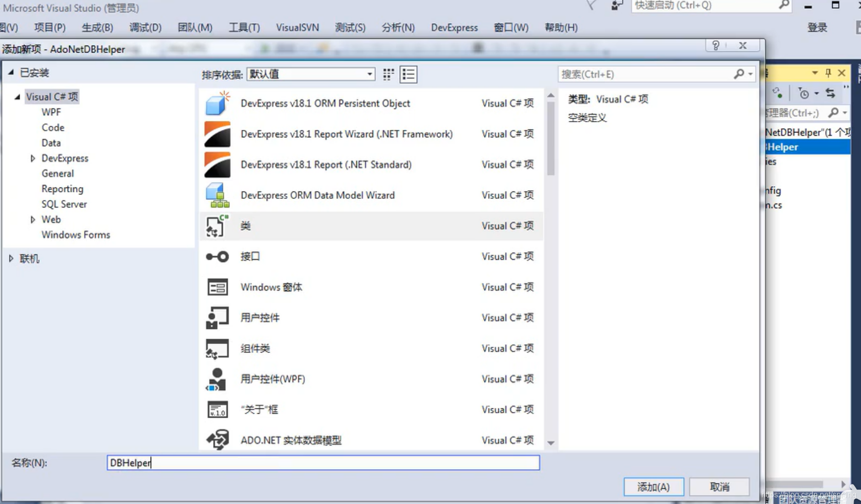Viewport: 861px width, 504px height.
Task: Open the 窗口(W) window menu
Action: pyautogui.click(x=511, y=27)
